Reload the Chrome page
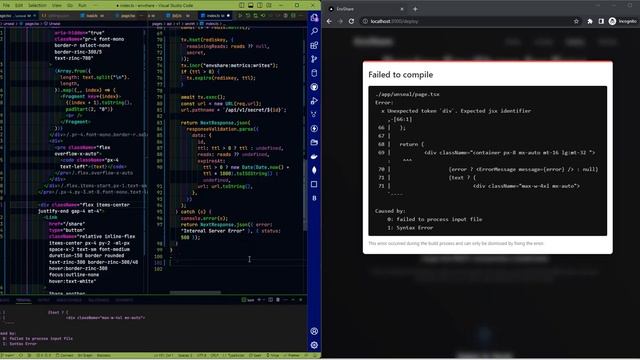This screenshot has width=640, height=360. pyautogui.click(x=351, y=21)
